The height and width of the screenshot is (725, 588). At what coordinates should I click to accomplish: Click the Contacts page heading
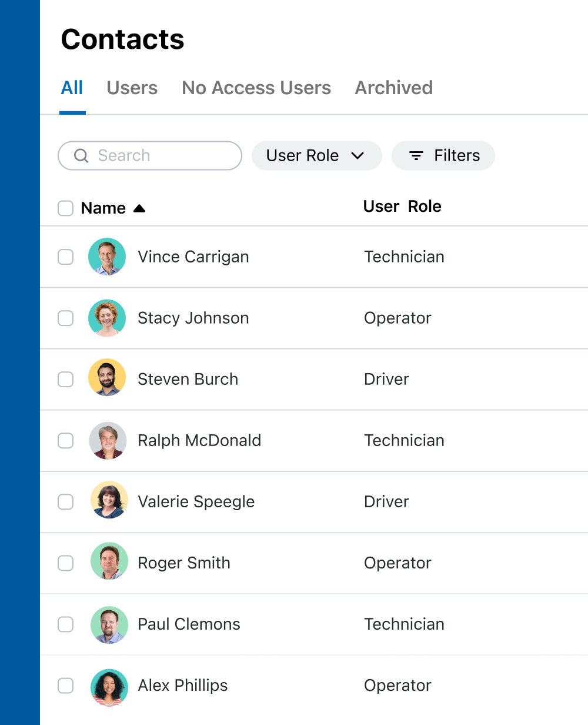[123, 39]
